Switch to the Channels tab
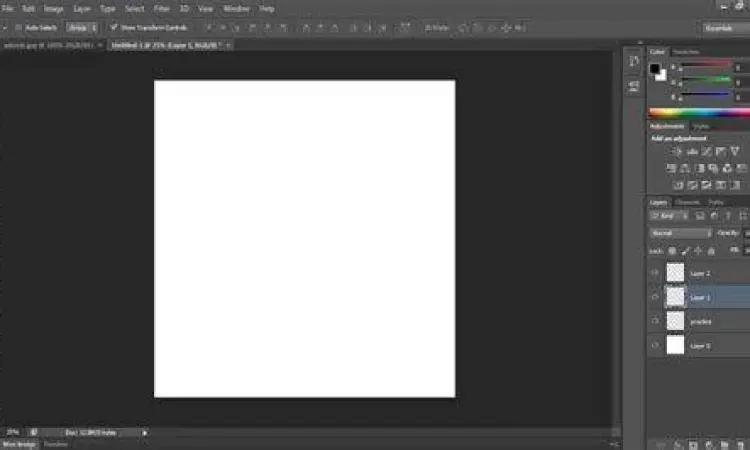 [x=688, y=202]
